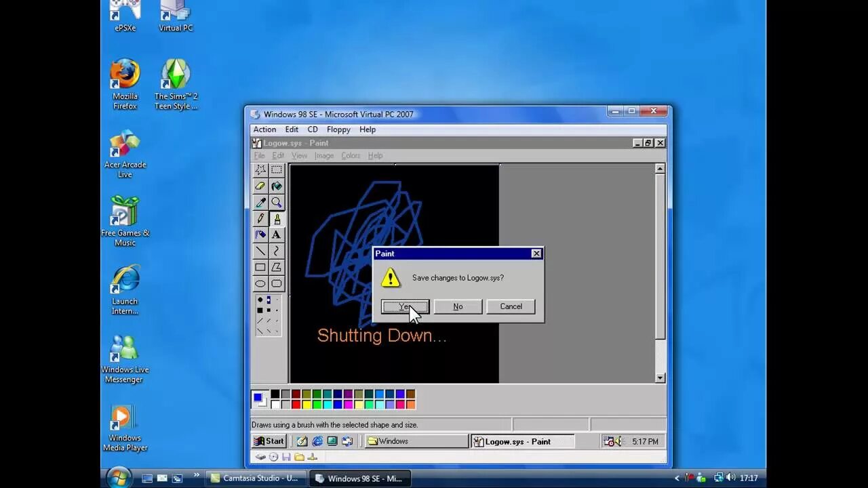Screen dimensions: 868x488
Task: Pick black in the color palette
Action: point(275,394)
